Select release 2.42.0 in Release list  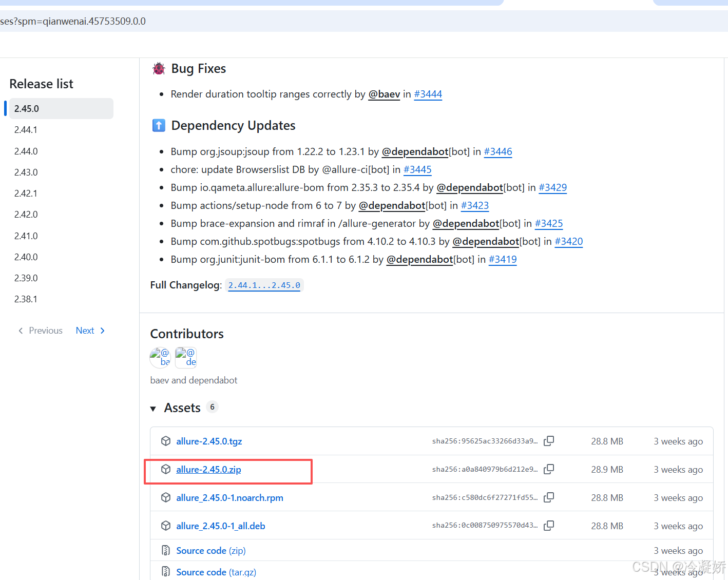(x=26, y=215)
